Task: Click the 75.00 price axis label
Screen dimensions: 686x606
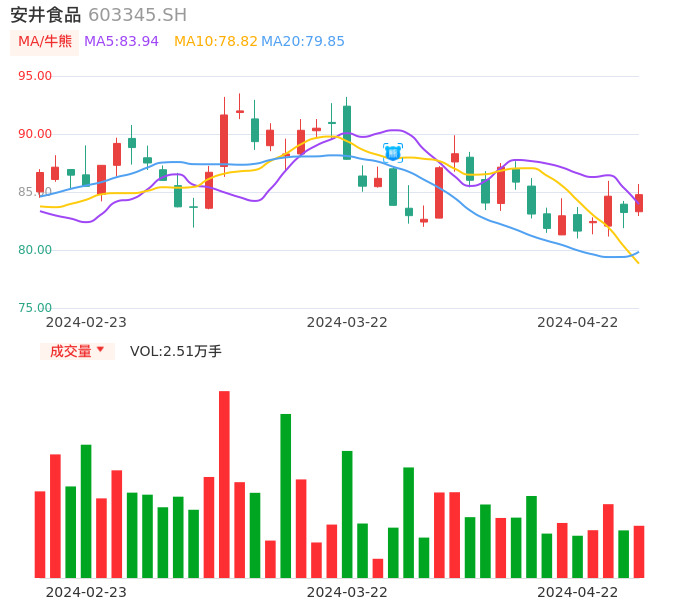Action: (x=35, y=308)
